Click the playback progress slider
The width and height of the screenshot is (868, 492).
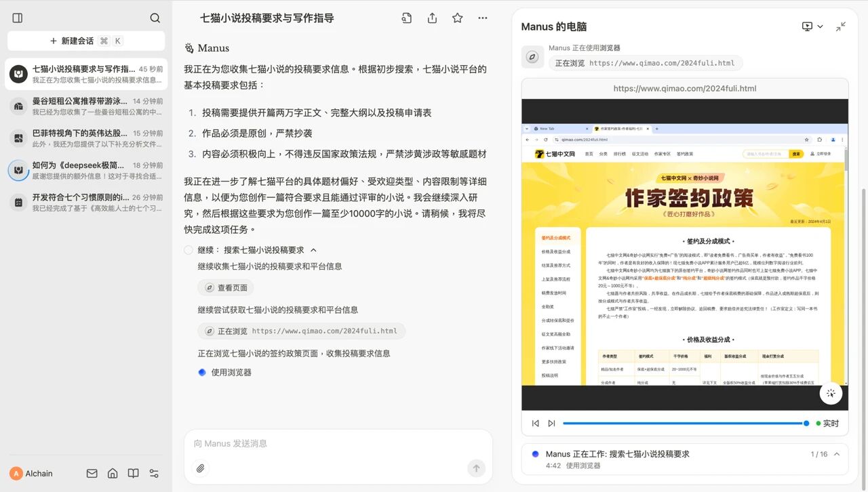point(685,424)
